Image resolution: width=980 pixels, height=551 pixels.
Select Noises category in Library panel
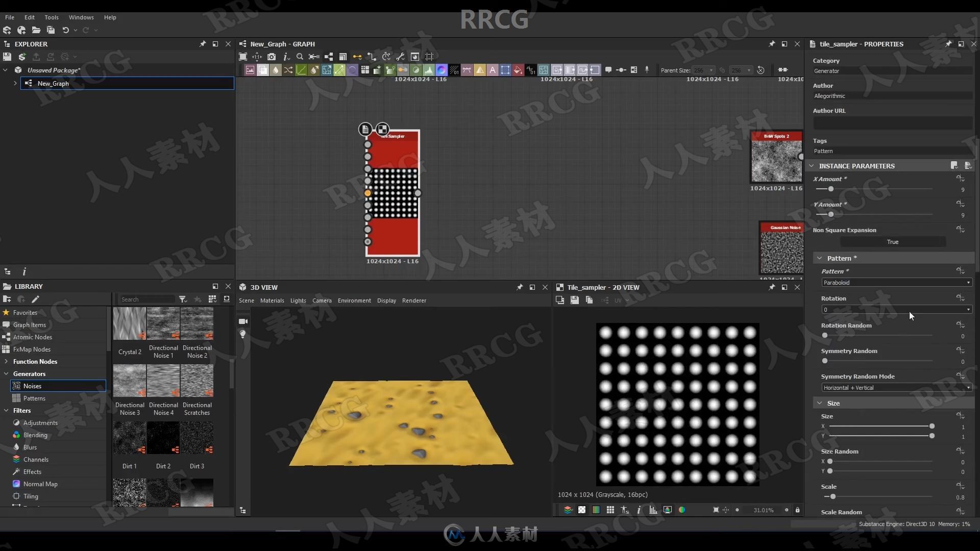(32, 386)
